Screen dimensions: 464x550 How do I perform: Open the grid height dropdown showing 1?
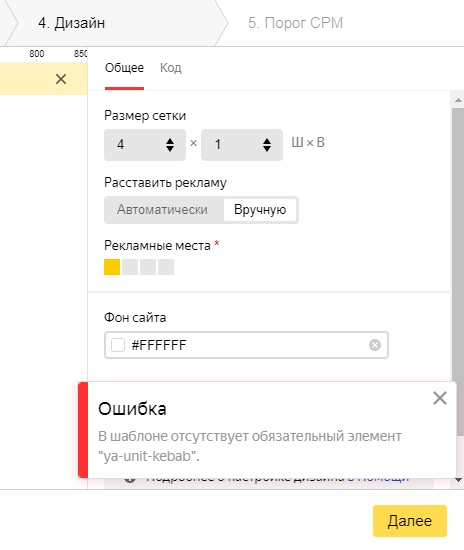point(242,145)
